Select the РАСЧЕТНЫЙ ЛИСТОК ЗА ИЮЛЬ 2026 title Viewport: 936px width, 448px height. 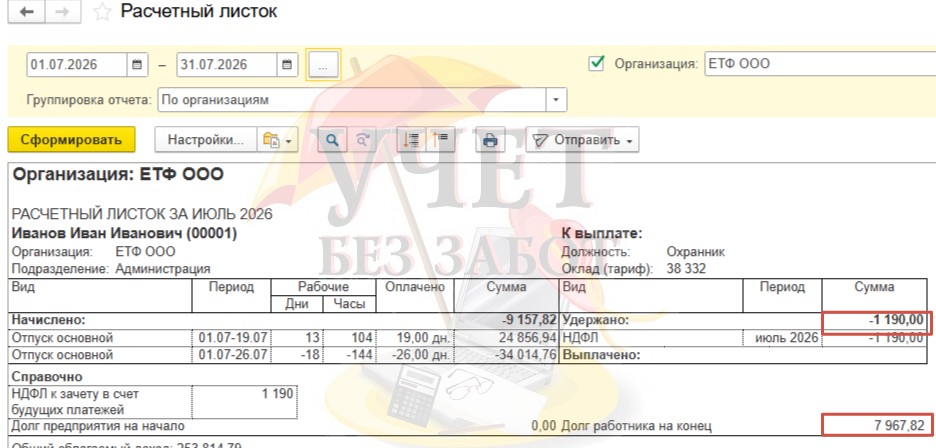[x=142, y=214]
